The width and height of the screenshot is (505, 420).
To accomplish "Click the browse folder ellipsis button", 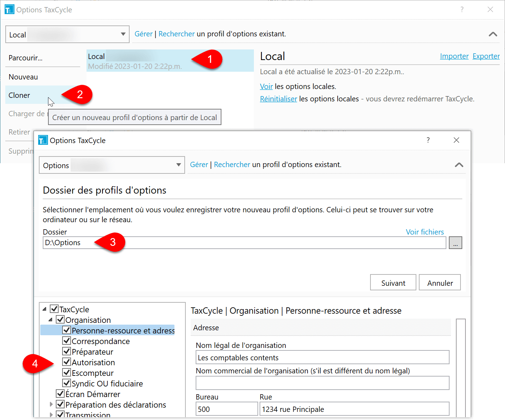I will (x=455, y=243).
